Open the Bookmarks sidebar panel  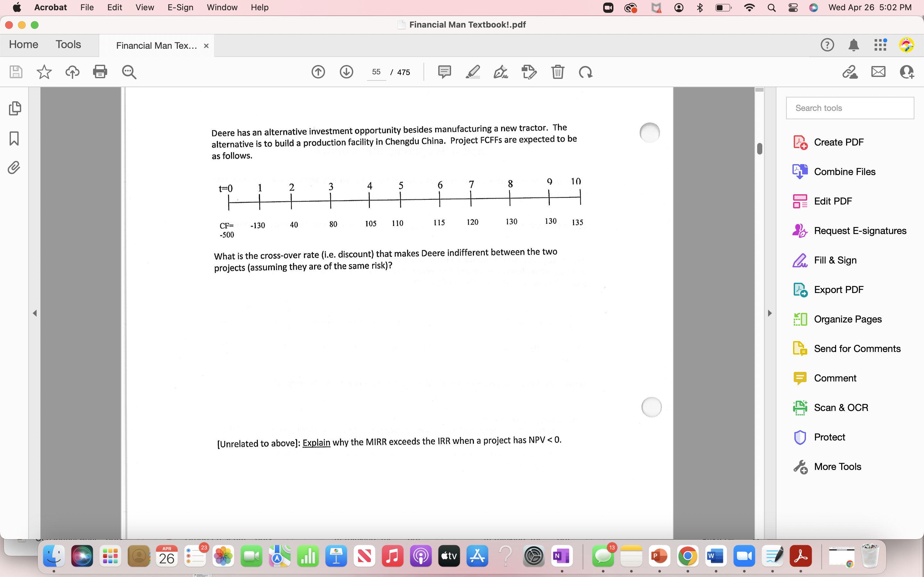(14, 138)
